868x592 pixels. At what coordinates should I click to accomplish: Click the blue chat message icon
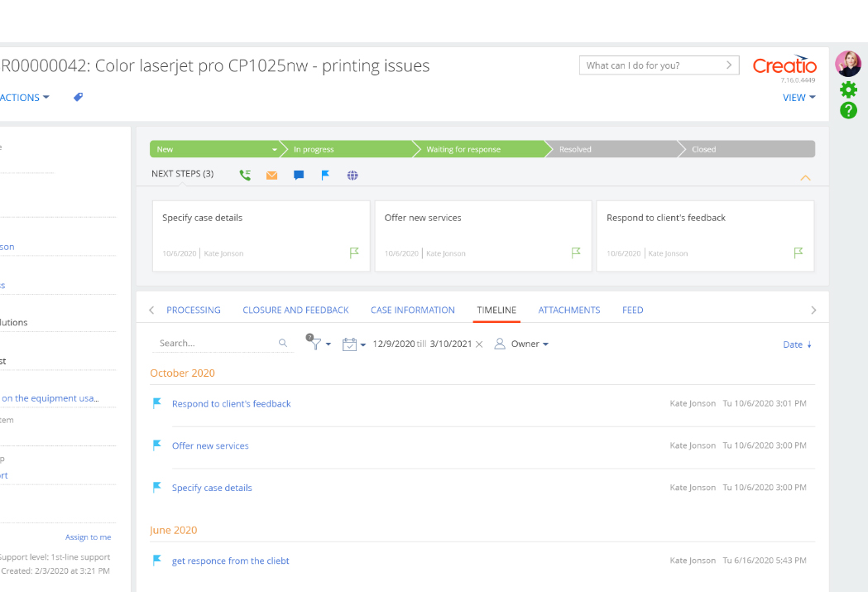299,175
